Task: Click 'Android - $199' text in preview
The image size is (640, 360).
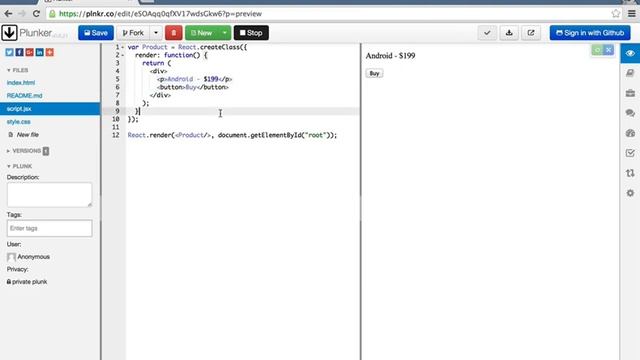Action: (x=390, y=56)
